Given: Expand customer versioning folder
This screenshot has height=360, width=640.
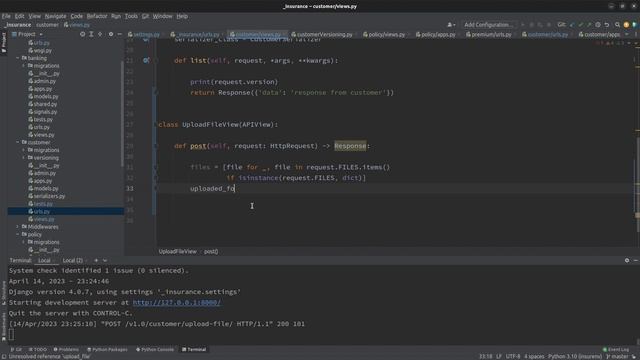Looking at the screenshot, I should pos(24,158).
